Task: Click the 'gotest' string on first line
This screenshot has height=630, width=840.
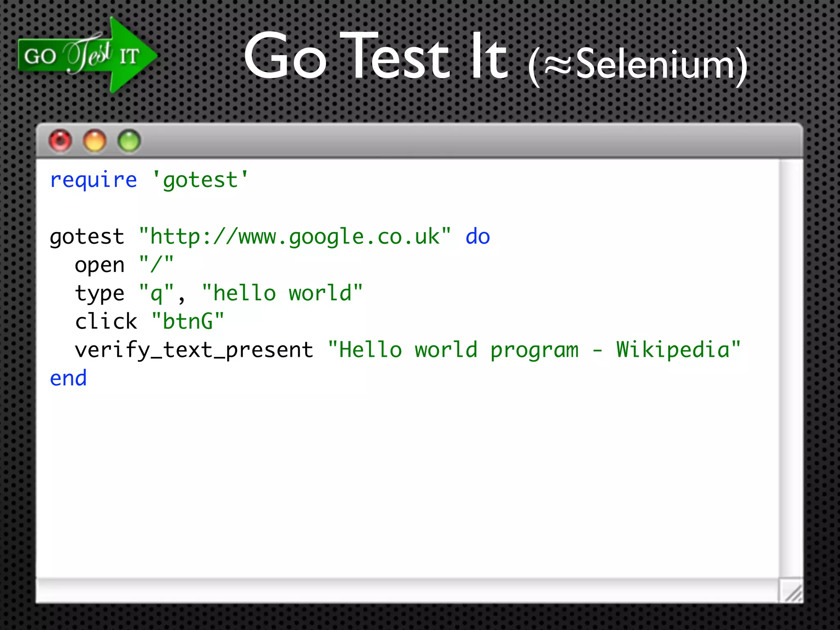Action: 200,180
